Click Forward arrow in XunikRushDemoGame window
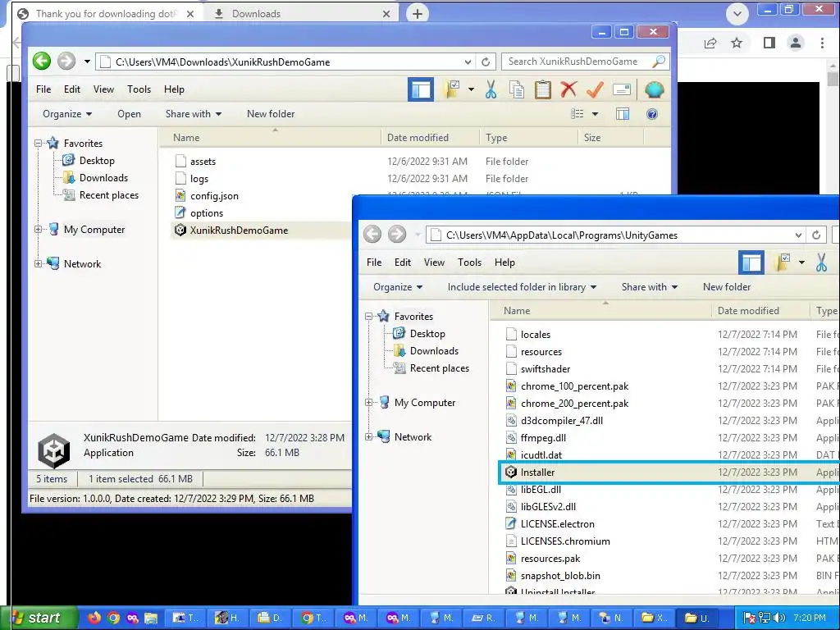Screen dimensions: 840x630 coord(66,61)
